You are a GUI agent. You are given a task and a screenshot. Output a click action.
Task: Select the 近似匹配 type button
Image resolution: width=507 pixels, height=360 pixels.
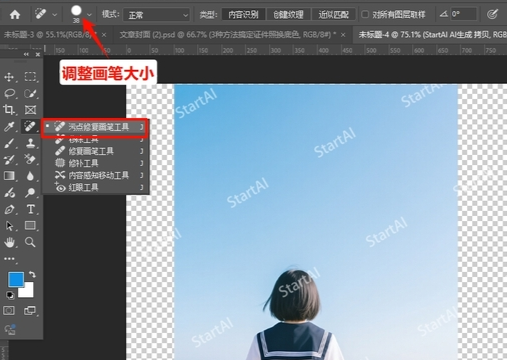[x=334, y=14]
